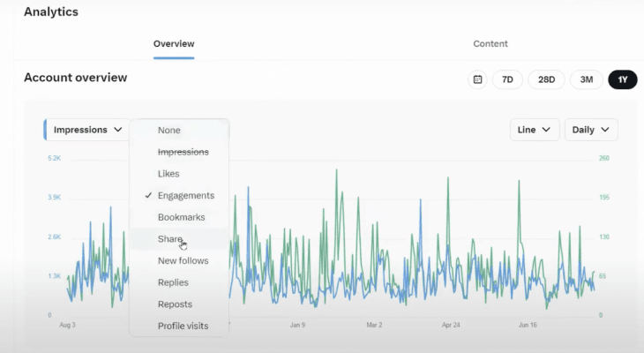Choose None in the metric menu
The image size is (644, 353).
[169, 130]
